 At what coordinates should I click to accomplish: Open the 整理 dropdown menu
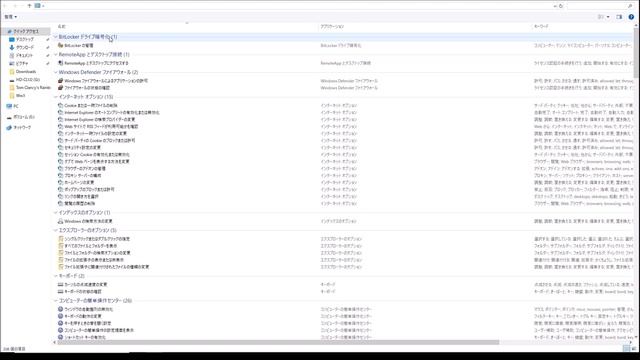coord(10,17)
